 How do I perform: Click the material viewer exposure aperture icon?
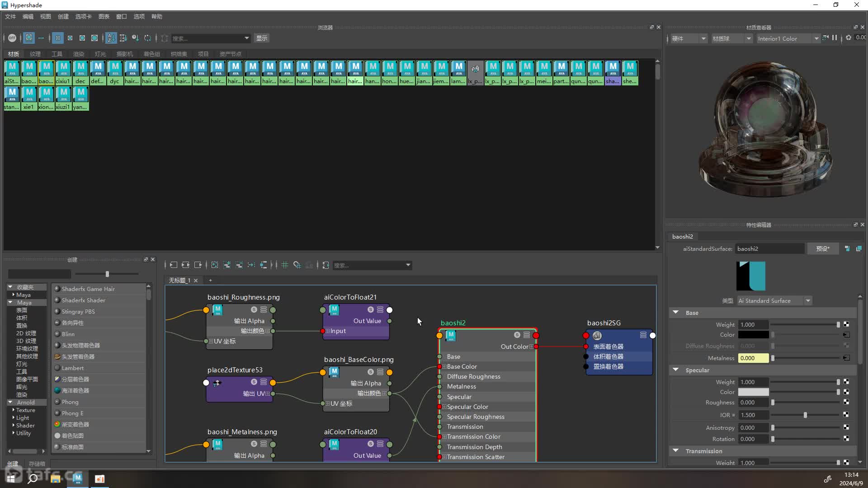[849, 38]
